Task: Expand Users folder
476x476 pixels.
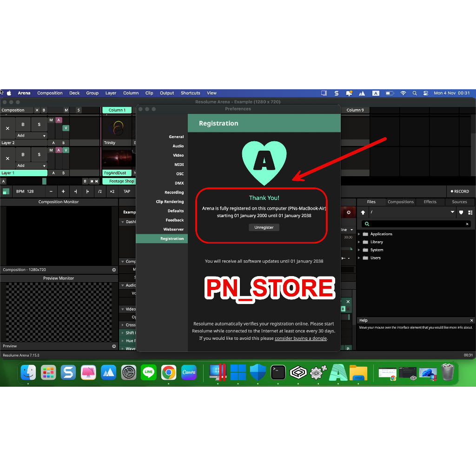Action: tap(359, 258)
